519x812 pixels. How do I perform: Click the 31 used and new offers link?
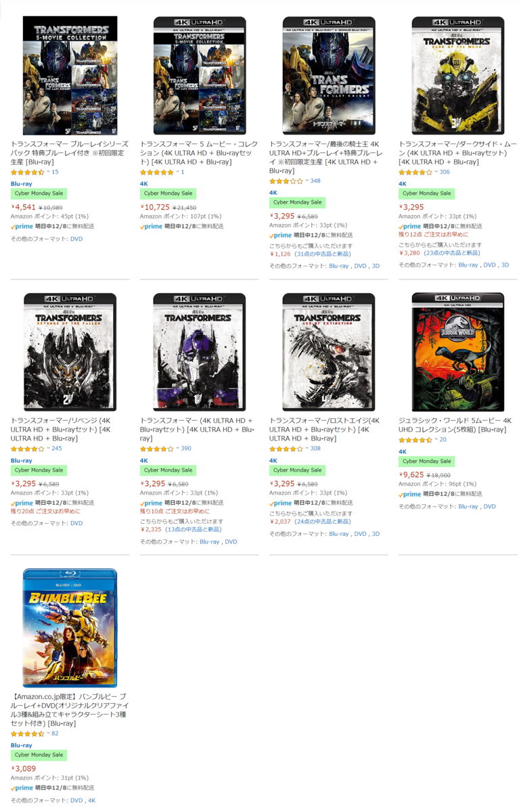[321, 254]
